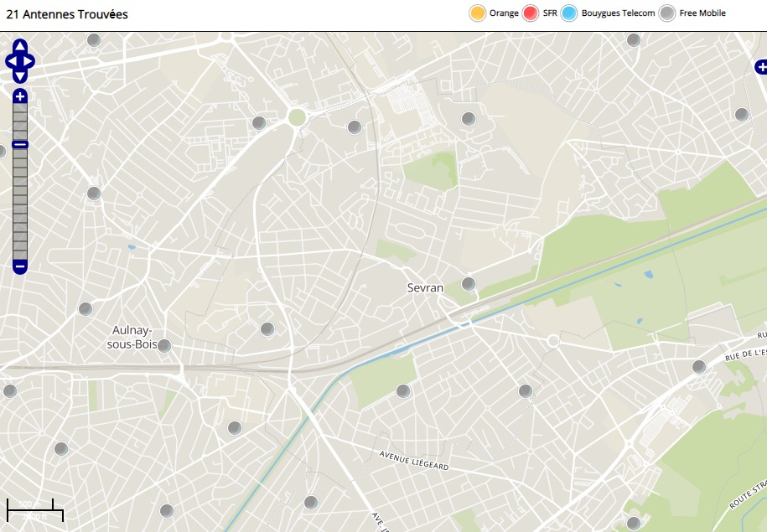Click the 'Bouygues Telecom' legend text
The width and height of the screenshot is (767, 532).
618,13
